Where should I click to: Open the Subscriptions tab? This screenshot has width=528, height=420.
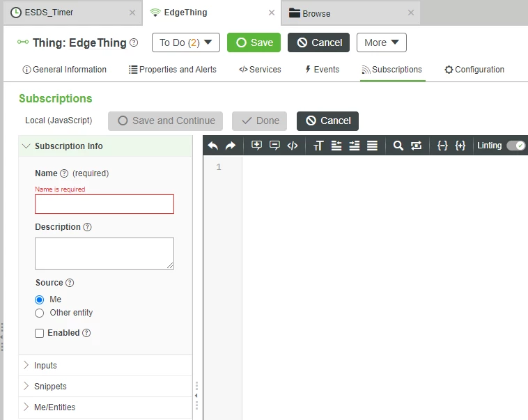pos(392,70)
